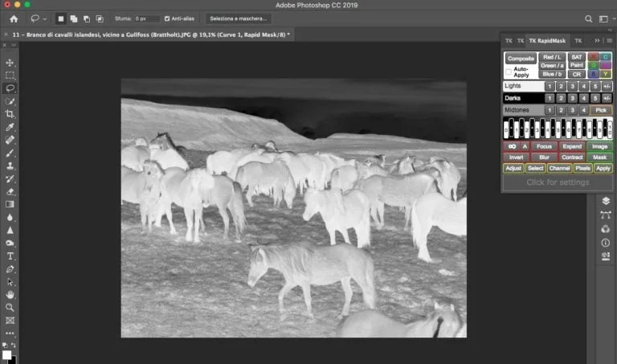Switch to the TK RapidMask tab

(547, 40)
